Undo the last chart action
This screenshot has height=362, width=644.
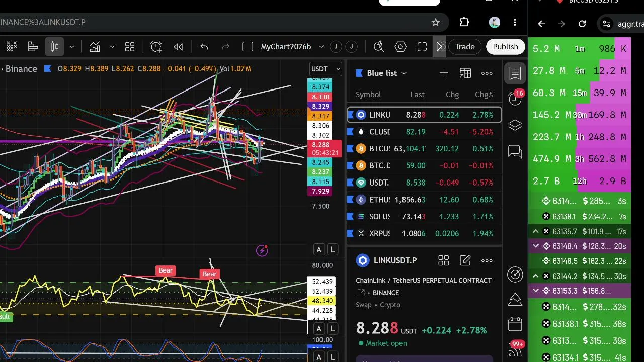click(204, 47)
